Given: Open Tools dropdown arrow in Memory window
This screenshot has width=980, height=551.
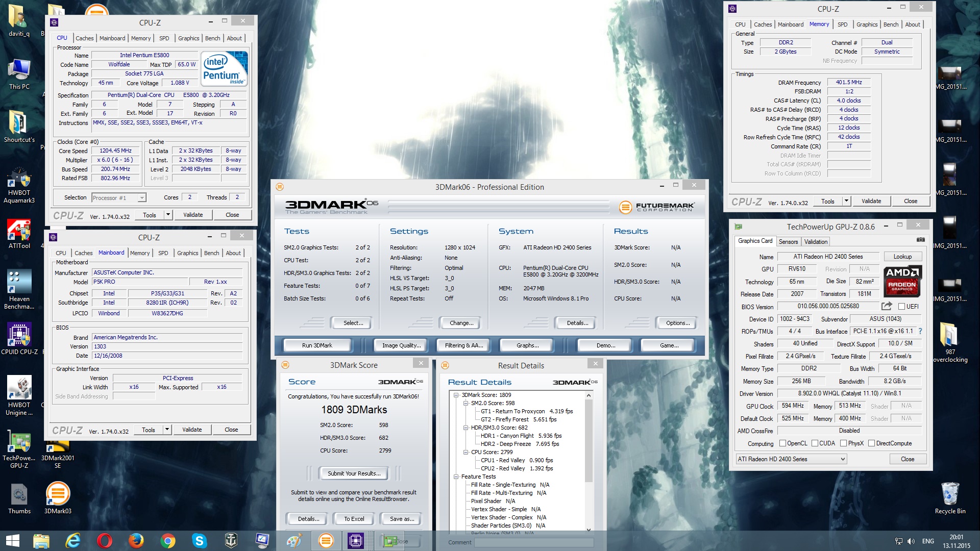Looking at the screenshot, I should pos(846,201).
